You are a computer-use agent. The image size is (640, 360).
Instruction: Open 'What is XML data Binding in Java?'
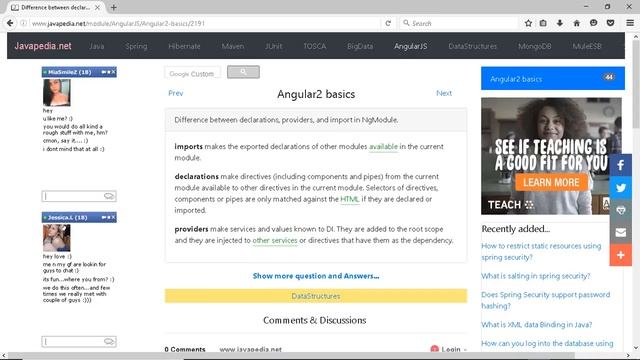pos(537,324)
